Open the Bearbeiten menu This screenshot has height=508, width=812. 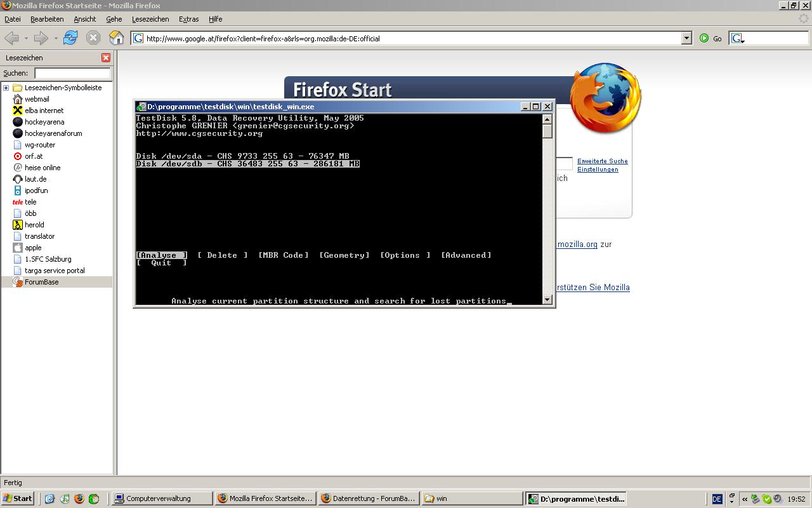coord(47,19)
